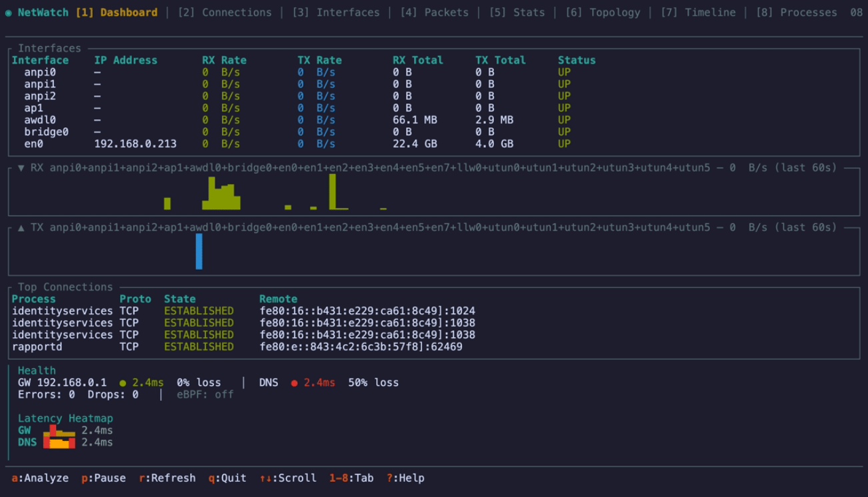Click rapportd ESTABLISHED state
Screen dimensions: 868x497
click(x=199, y=348)
